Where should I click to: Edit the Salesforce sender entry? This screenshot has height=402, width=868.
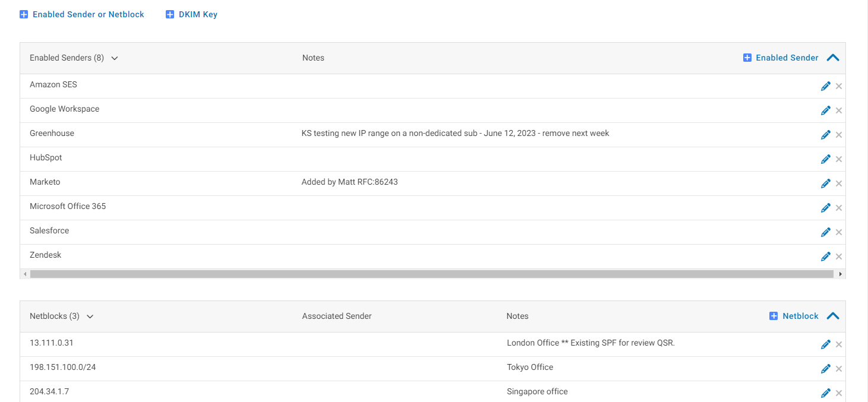[826, 232]
